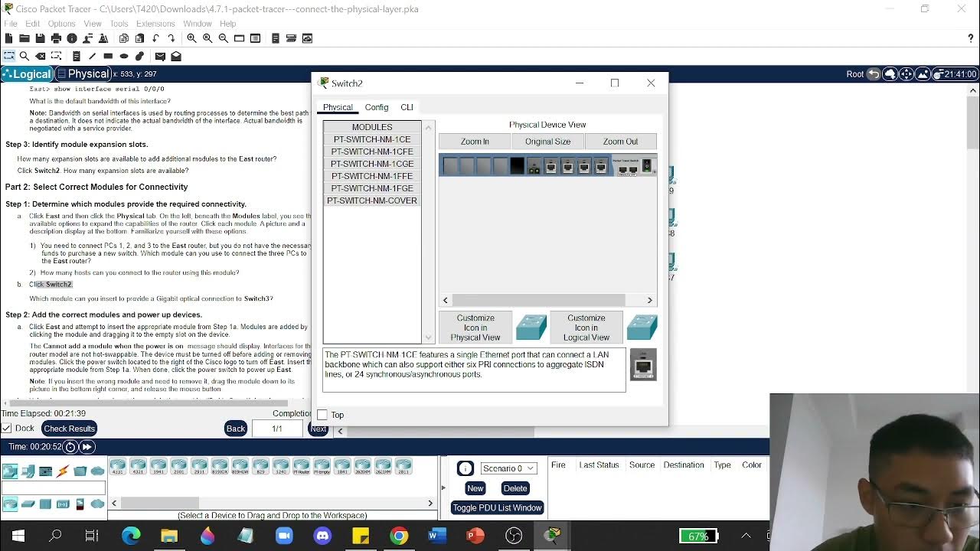The width and height of the screenshot is (980, 551).
Task: Open the Tools menu
Action: pyautogui.click(x=119, y=24)
